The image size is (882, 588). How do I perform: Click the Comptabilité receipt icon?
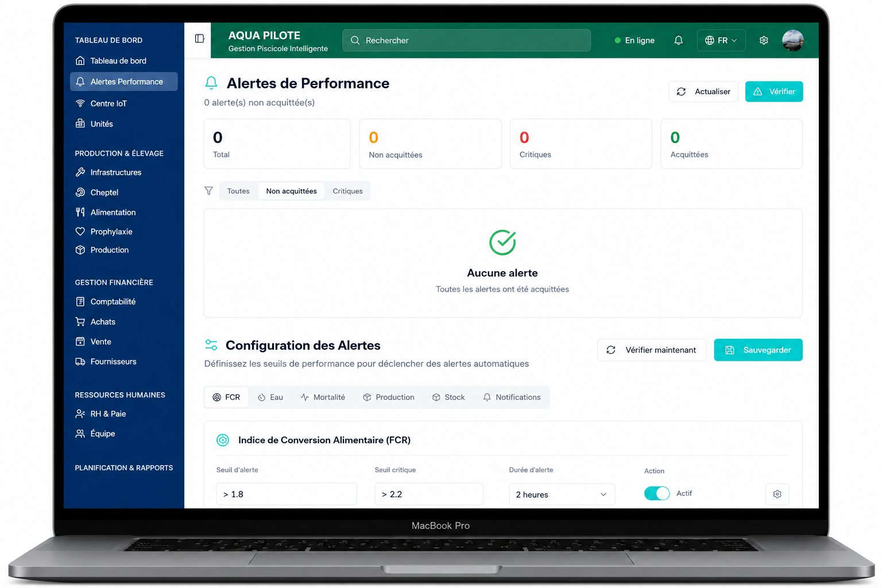pyautogui.click(x=80, y=301)
